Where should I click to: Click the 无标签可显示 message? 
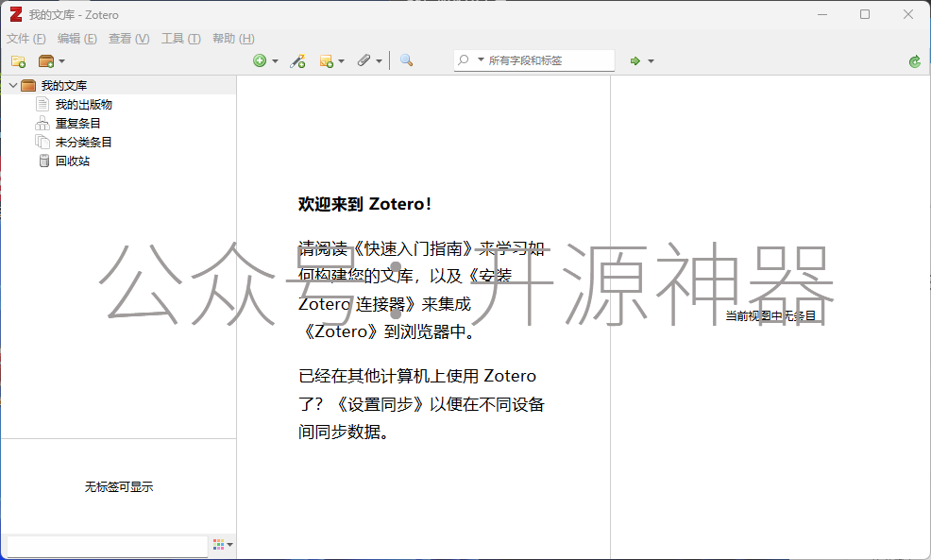coord(119,487)
